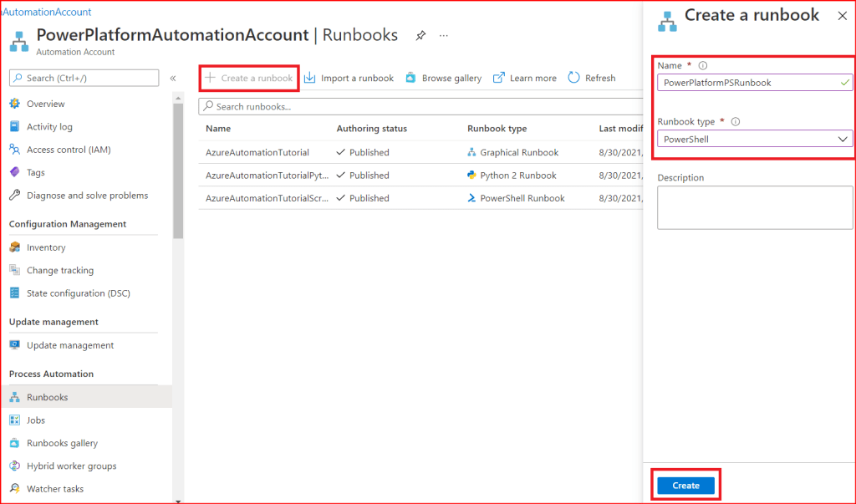Click the Browse gallery icon

410,78
